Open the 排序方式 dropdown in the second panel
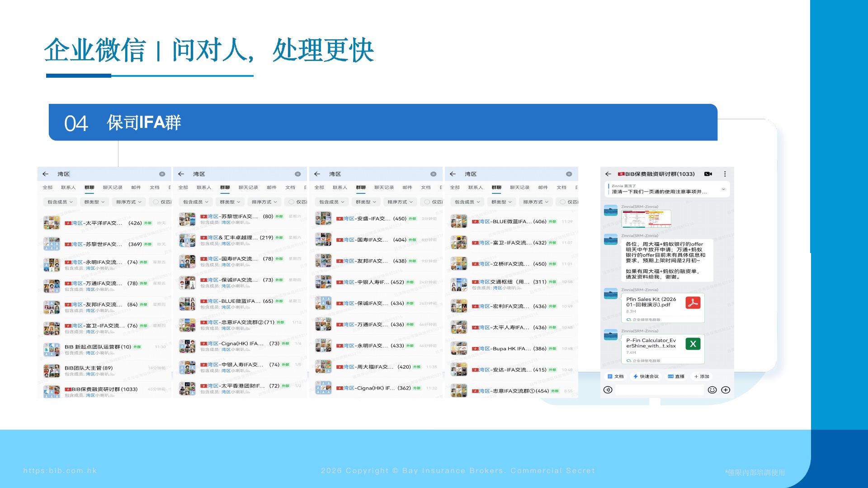Viewport: 868px width, 488px height. pyautogui.click(x=264, y=202)
